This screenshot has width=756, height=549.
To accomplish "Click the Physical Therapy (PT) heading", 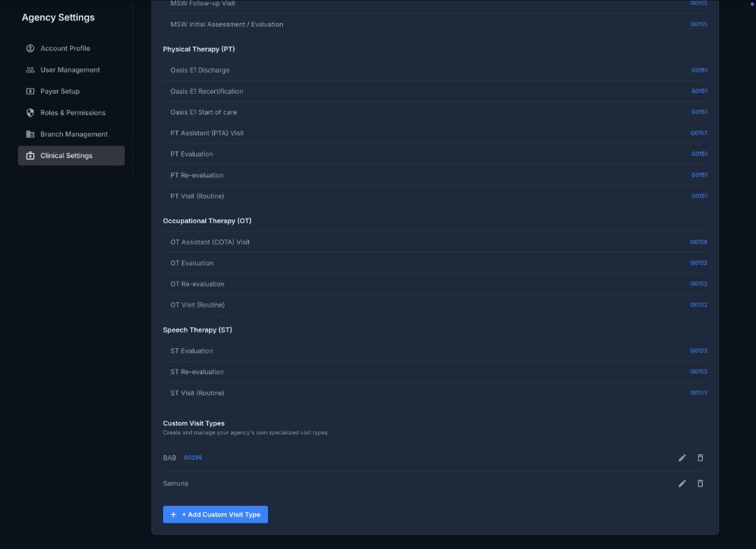I will point(199,50).
